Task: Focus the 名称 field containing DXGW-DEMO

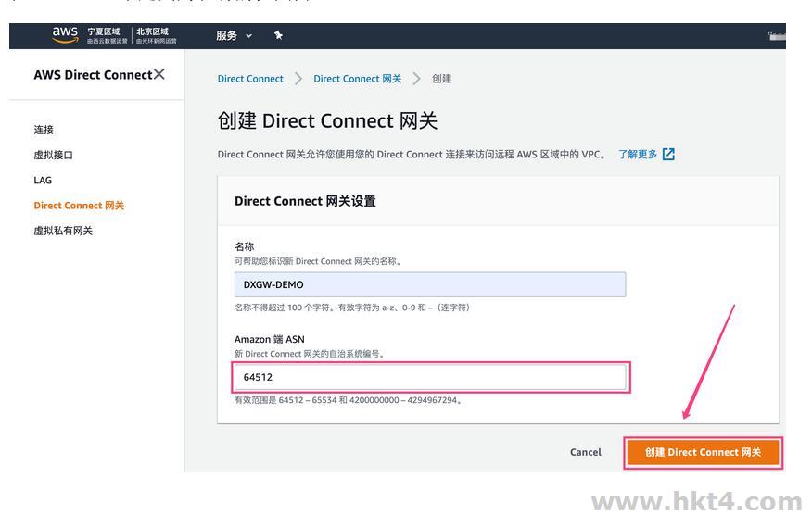Action: pyautogui.click(x=430, y=284)
